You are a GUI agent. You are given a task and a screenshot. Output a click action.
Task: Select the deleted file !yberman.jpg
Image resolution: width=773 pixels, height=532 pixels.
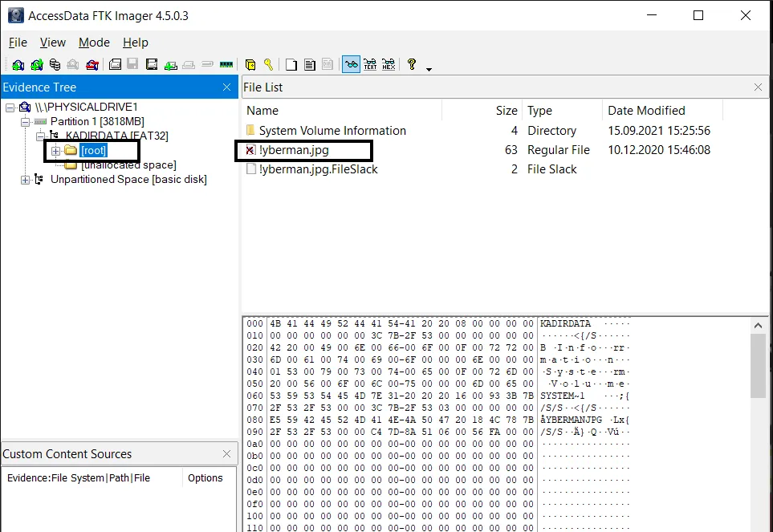click(294, 150)
